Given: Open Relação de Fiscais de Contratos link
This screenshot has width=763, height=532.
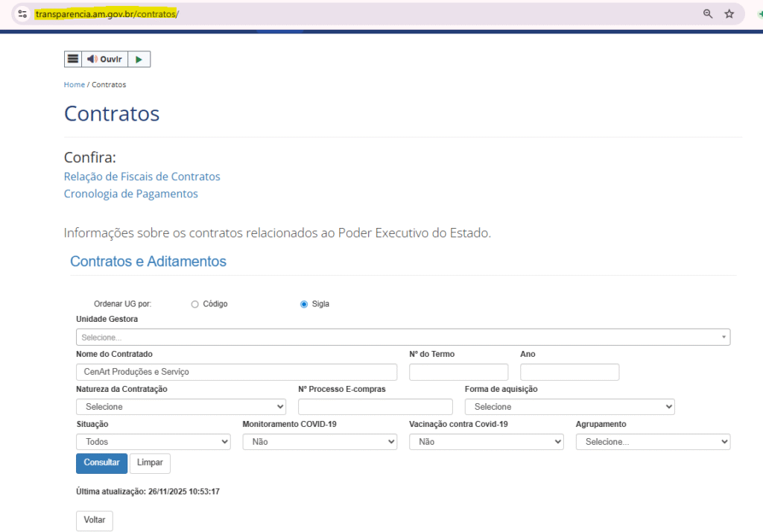Looking at the screenshot, I should coord(142,177).
